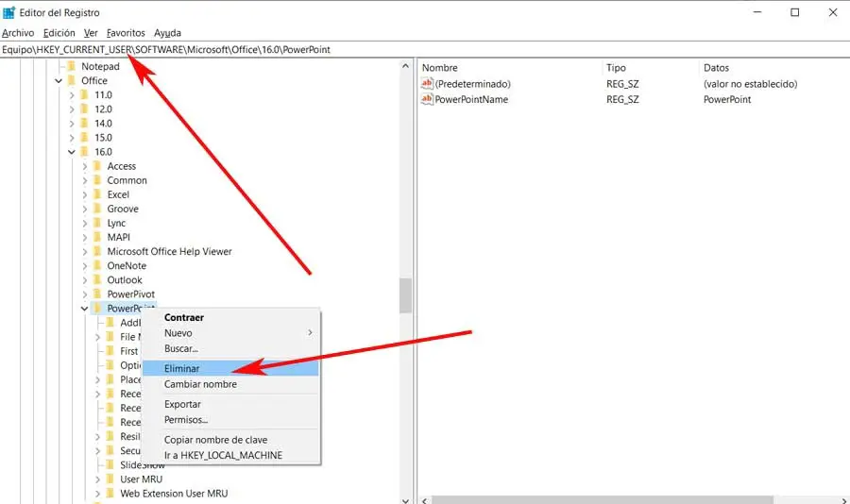Click the User MRU folder icon
Screen dimensions: 850x504
(x=110, y=479)
